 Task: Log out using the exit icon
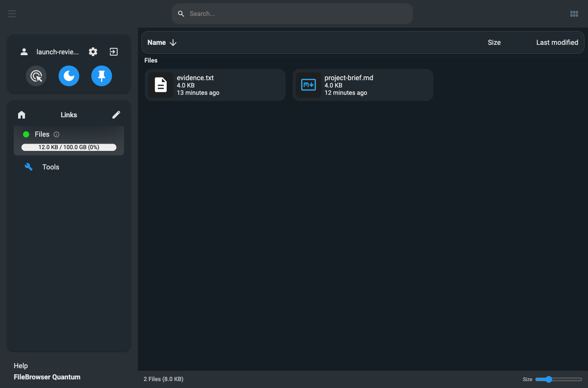click(114, 52)
